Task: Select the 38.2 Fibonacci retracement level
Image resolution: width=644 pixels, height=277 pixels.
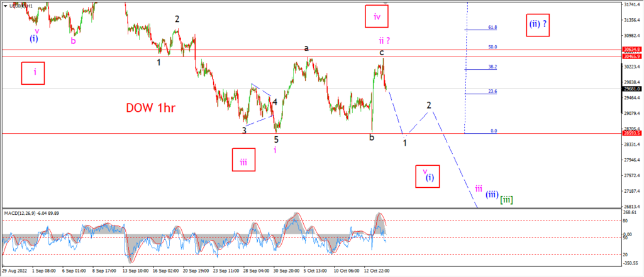Action: [481, 69]
